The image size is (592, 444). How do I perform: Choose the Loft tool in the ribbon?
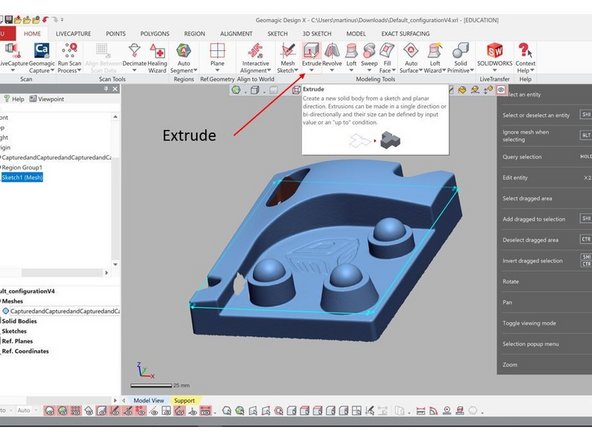(x=351, y=50)
